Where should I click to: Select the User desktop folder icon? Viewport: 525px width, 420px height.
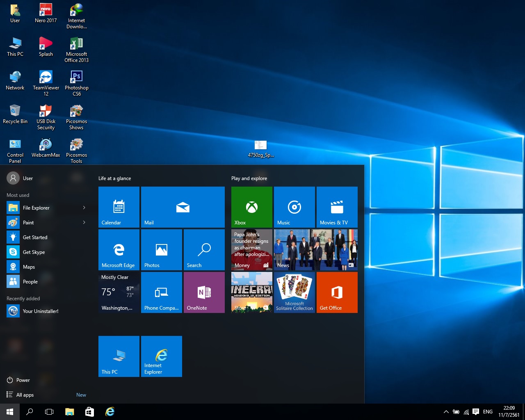click(15, 14)
